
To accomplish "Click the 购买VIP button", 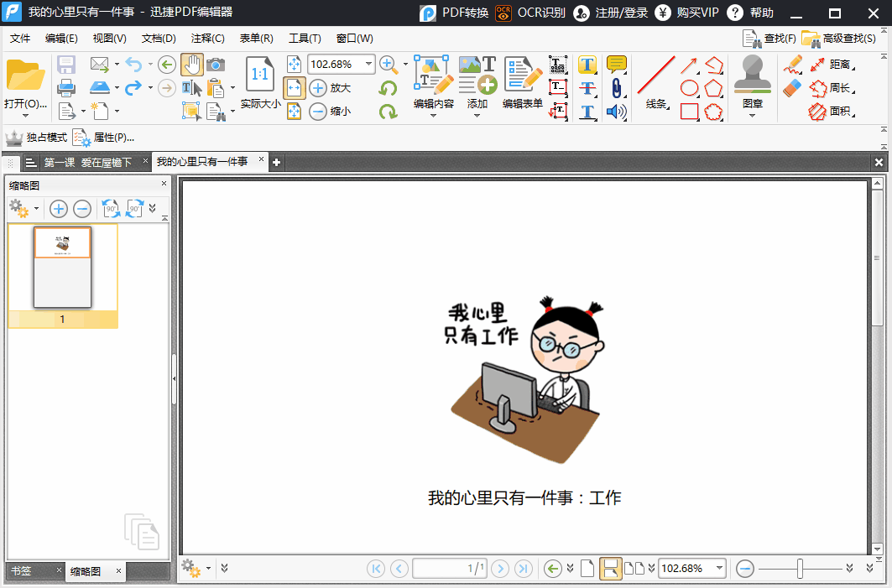I will [686, 13].
